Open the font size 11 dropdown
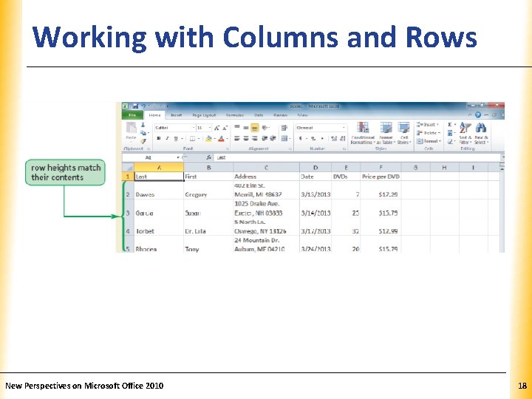Screen dimensions: 532x399 point(210,128)
